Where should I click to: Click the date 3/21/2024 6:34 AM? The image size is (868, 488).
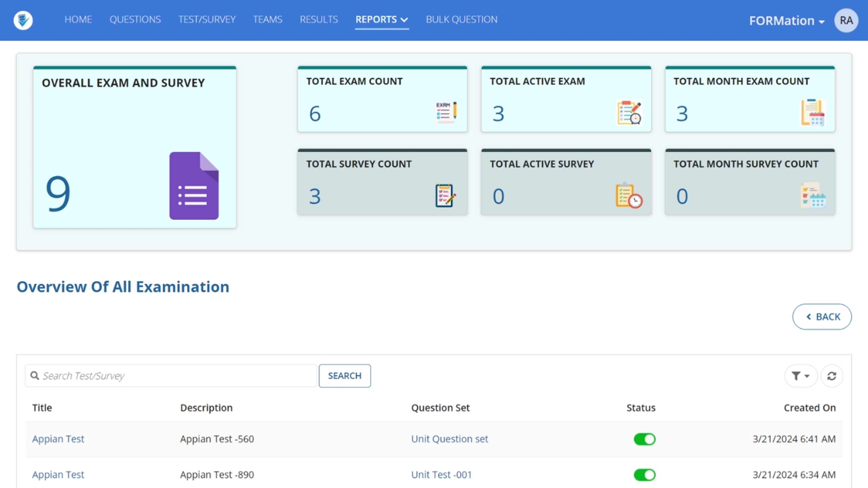tap(794, 475)
